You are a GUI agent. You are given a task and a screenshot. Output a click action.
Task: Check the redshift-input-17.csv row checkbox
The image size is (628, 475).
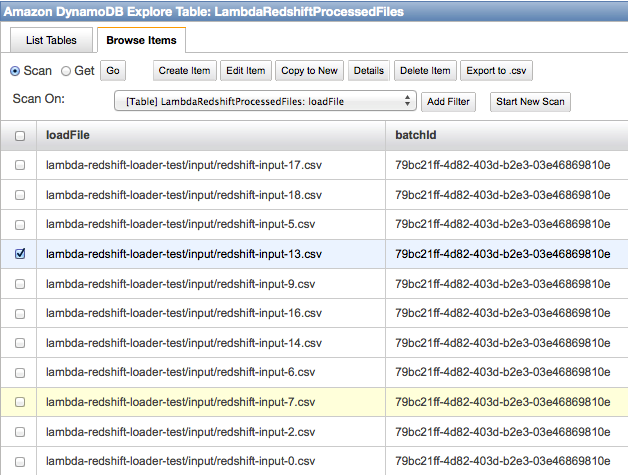[x=20, y=165]
